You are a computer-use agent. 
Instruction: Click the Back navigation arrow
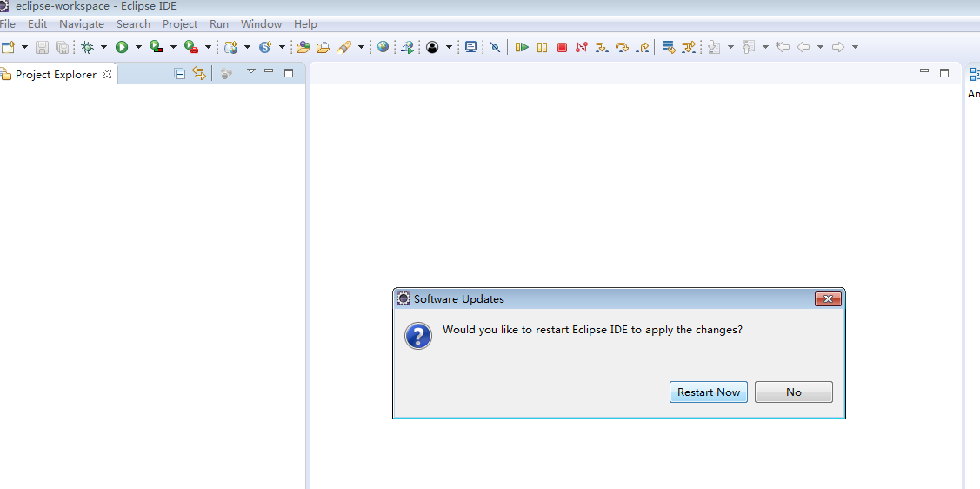803,47
